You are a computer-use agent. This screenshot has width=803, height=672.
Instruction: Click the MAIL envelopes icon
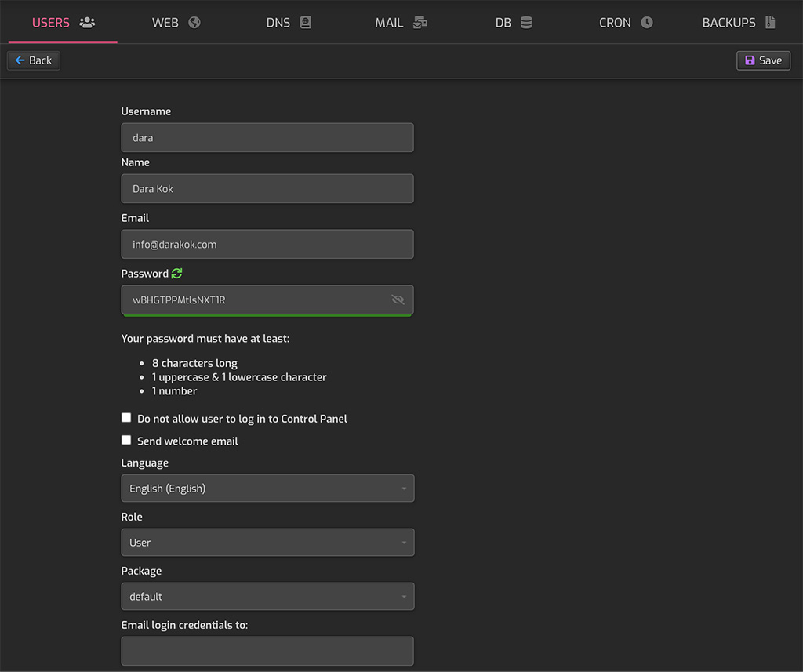pos(420,23)
